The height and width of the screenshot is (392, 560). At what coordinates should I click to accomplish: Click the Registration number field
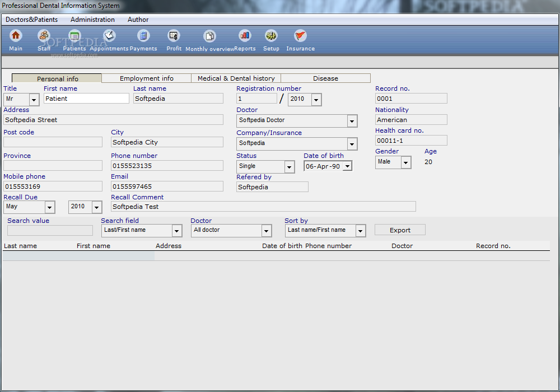coord(256,99)
